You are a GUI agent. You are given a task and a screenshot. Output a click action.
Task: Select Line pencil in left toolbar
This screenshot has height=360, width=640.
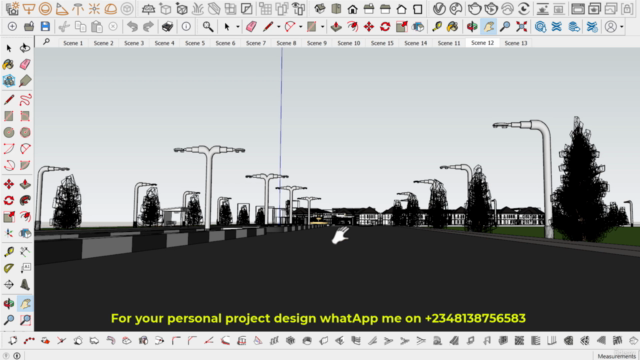tap(9, 100)
